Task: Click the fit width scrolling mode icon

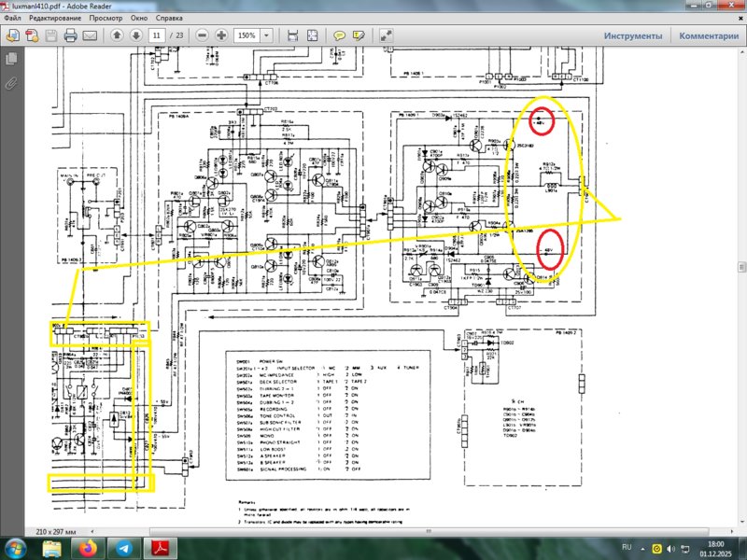Action: (x=293, y=35)
